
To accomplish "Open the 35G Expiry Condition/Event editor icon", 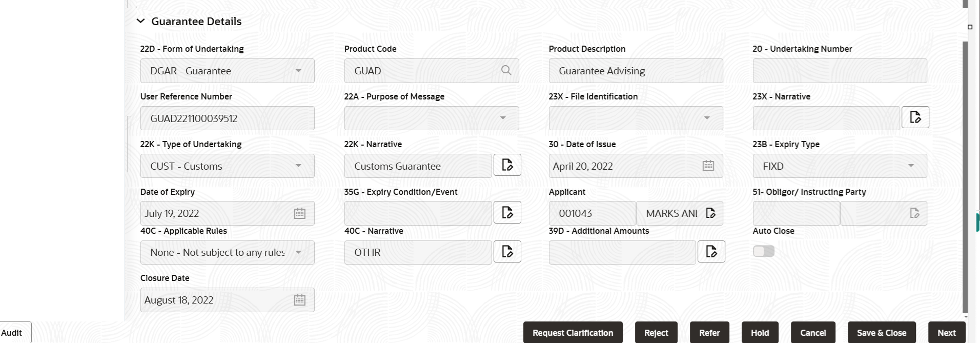I will [x=507, y=213].
